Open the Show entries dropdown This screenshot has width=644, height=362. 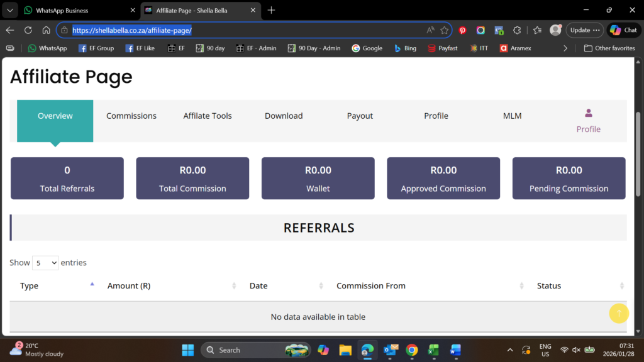tap(45, 263)
